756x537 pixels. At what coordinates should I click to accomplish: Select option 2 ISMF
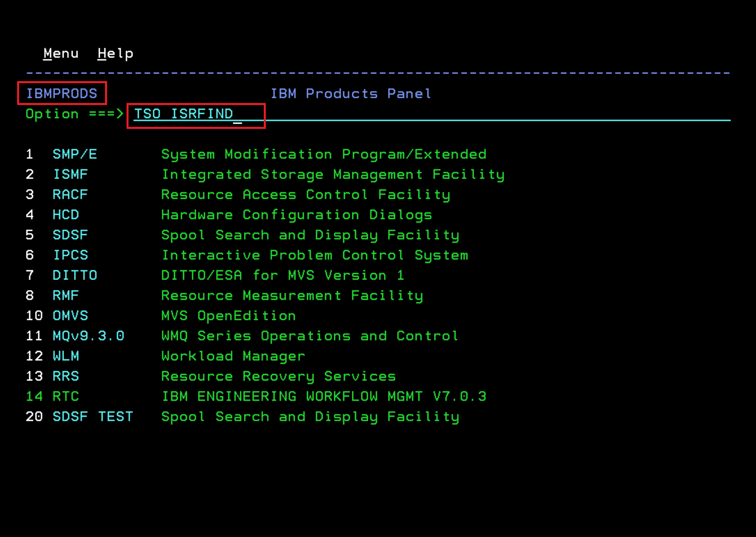[x=70, y=174]
